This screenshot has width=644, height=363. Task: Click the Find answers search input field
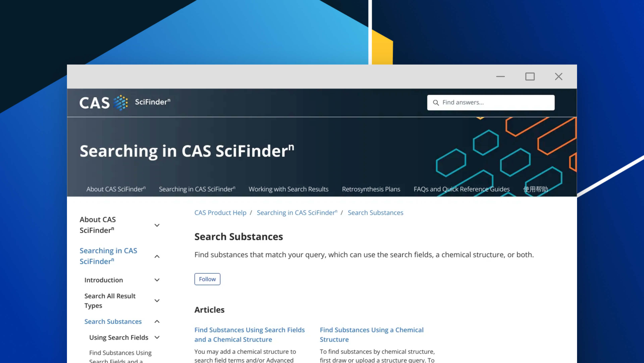click(x=491, y=102)
